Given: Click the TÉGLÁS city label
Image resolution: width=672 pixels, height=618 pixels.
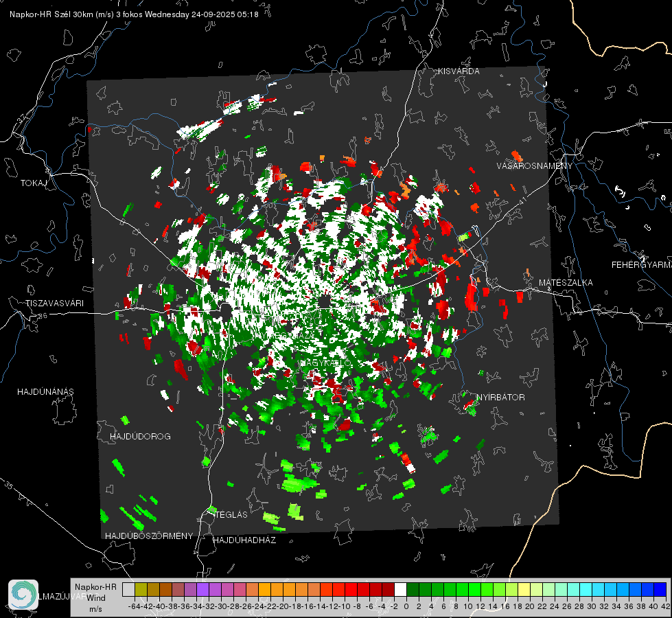Looking at the screenshot, I should click(231, 514).
